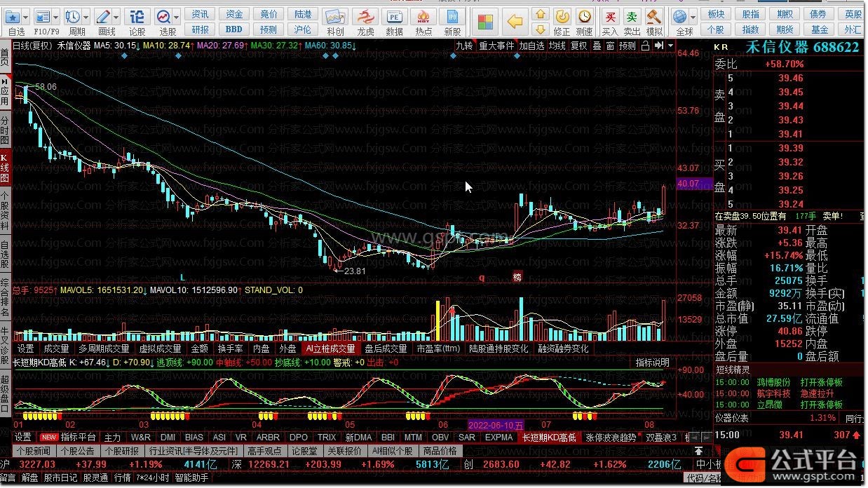The width and height of the screenshot is (868, 488).
Task: Toggle 重大事件 major events markers
Action: pos(496,46)
